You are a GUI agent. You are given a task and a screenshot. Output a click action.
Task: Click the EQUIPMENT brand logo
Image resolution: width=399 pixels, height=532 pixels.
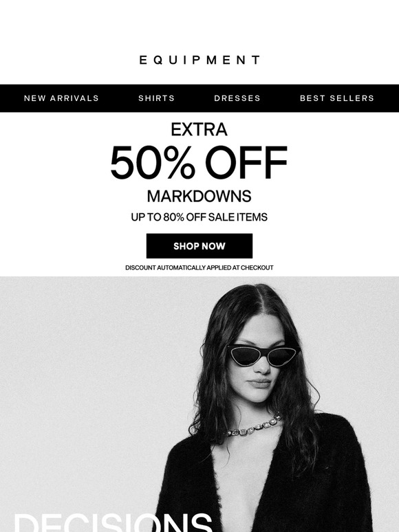pyautogui.click(x=199, y=60)
